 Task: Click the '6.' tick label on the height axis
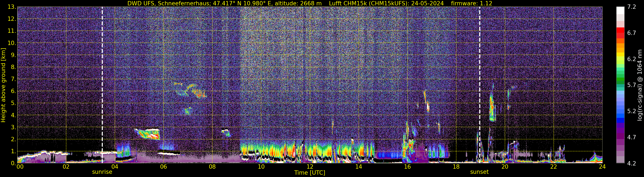(x=13, y=91)
